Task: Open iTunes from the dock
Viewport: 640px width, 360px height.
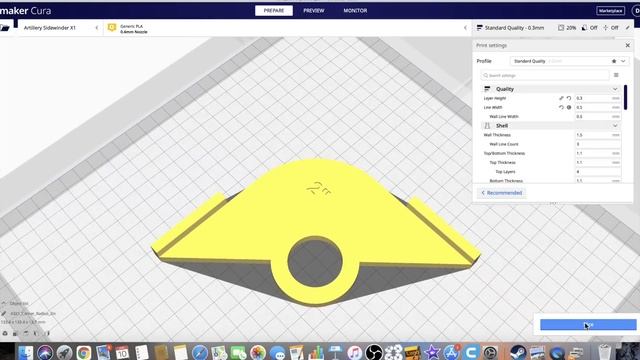Action: point(354,352)
